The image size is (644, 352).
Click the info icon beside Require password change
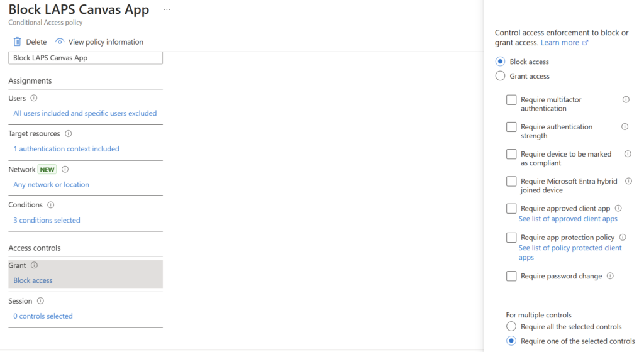click(x=610, y=276)
